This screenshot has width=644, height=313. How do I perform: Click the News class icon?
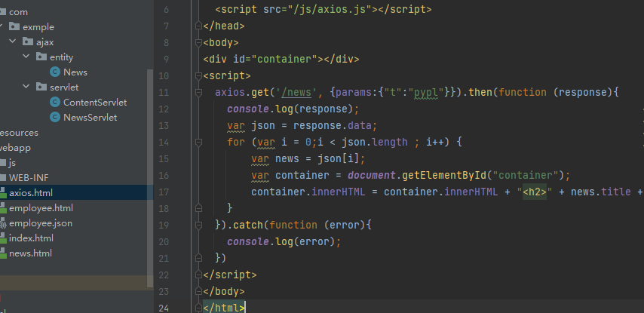(x=55, y=72)
